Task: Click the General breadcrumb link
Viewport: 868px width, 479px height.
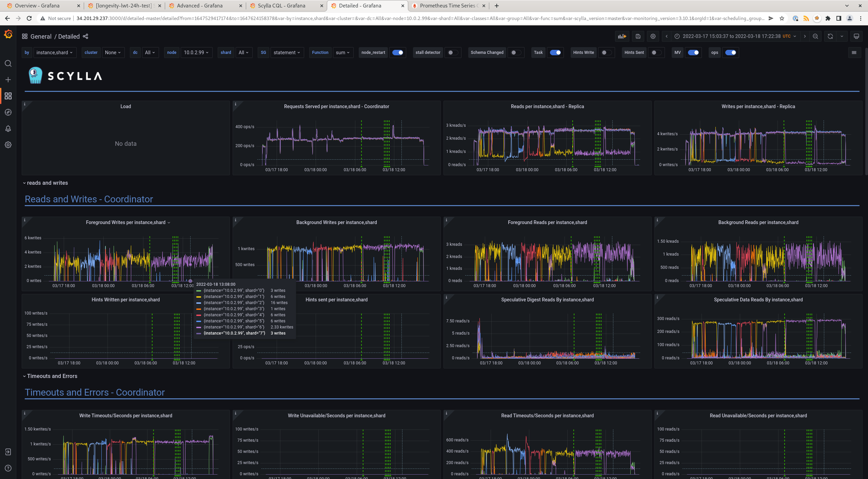Action: pos(41,36)
